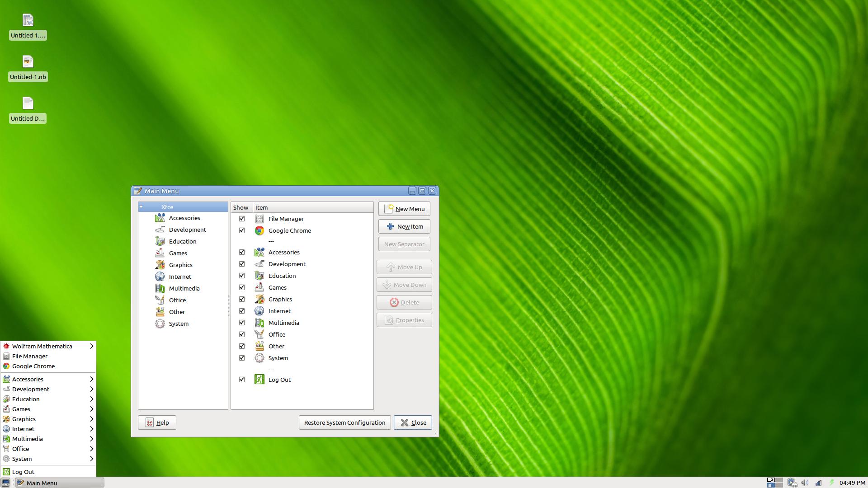Expand the Games submenu in the popup menu
Viewport: 868px width, 488px height.
pyautogui.click(x=92, y=409)
